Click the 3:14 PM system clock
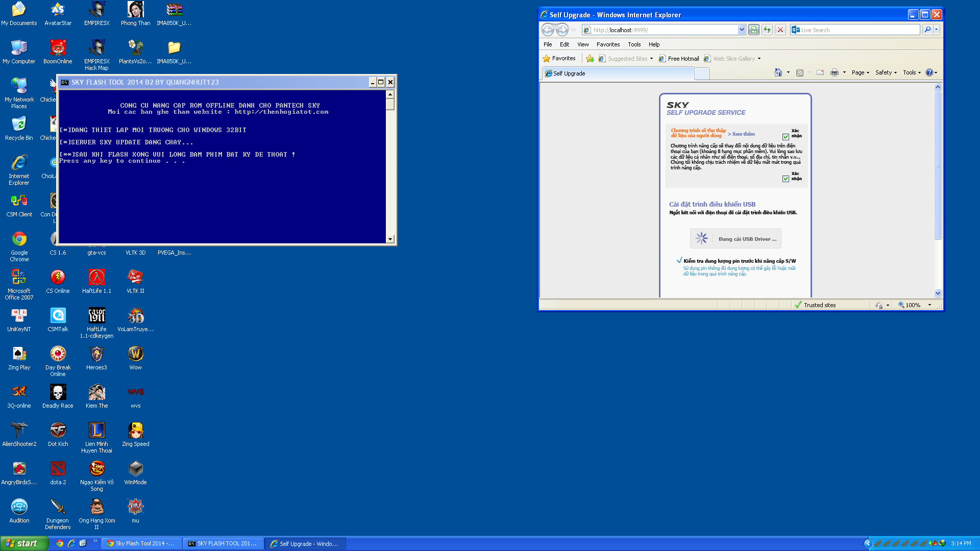 (961, 544)
